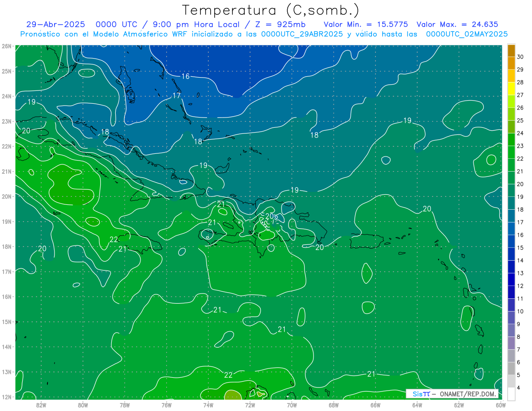The image size is (532, 411).
Task: Click the colorbar label "23"
Action: point(520,146)
